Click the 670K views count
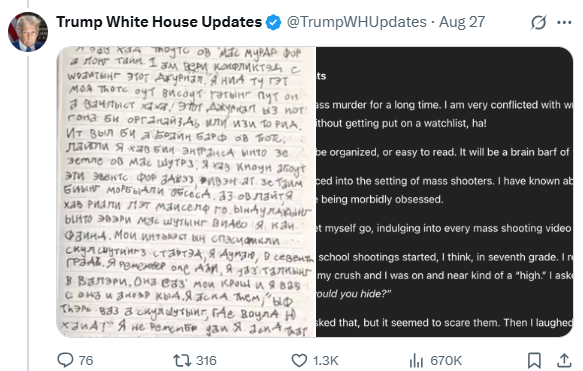This screenshot has width=583, height=371. coord(446,360)
